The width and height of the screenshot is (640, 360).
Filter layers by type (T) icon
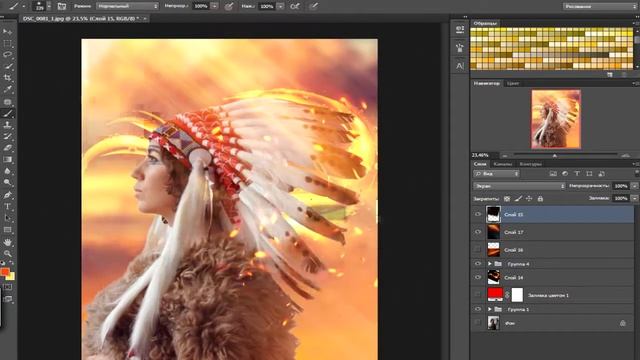(577, 174)
